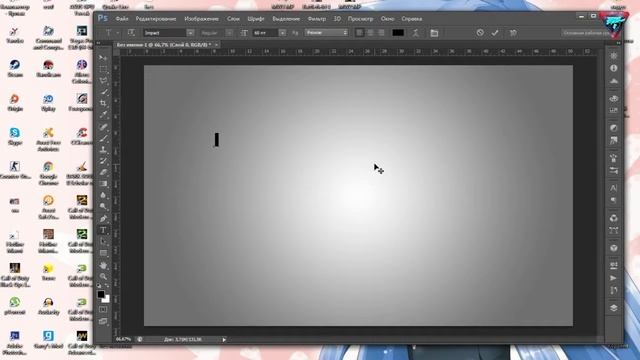Screen dimensions: 640x360
Task: Open the Изображение menu
Action: pos(202,19)
